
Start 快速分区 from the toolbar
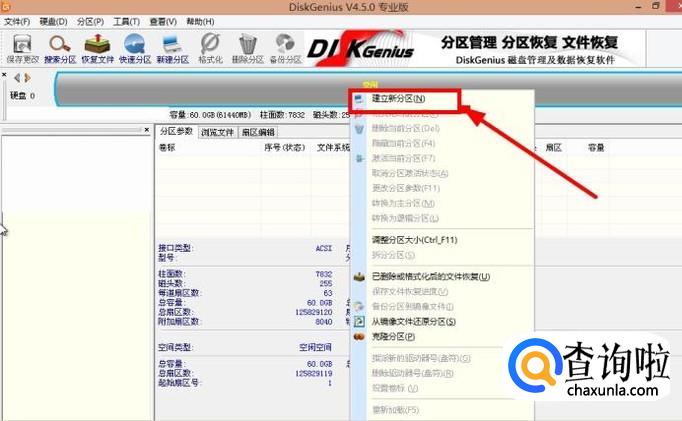tap(135, 48)
